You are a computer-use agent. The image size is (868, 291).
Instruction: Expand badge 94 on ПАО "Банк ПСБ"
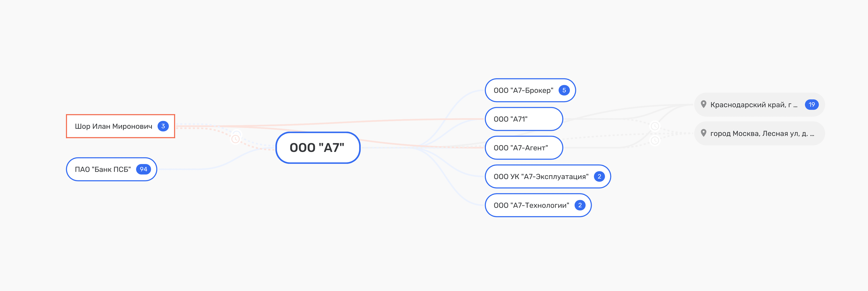pos(144,169)
